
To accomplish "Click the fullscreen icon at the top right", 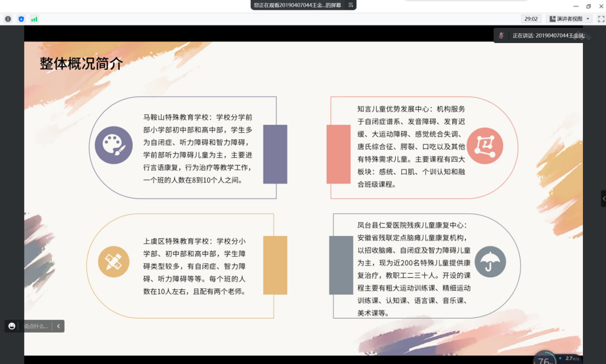I will click(601, 19).
